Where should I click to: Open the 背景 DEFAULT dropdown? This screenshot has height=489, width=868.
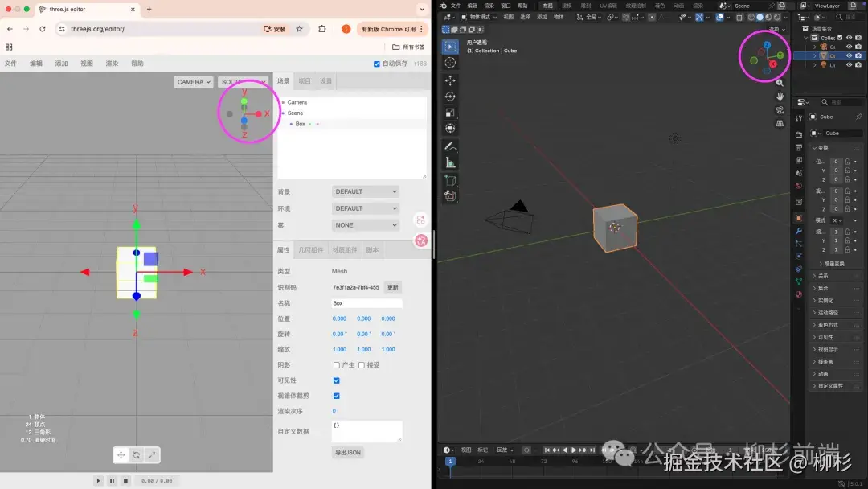point(366,191)
